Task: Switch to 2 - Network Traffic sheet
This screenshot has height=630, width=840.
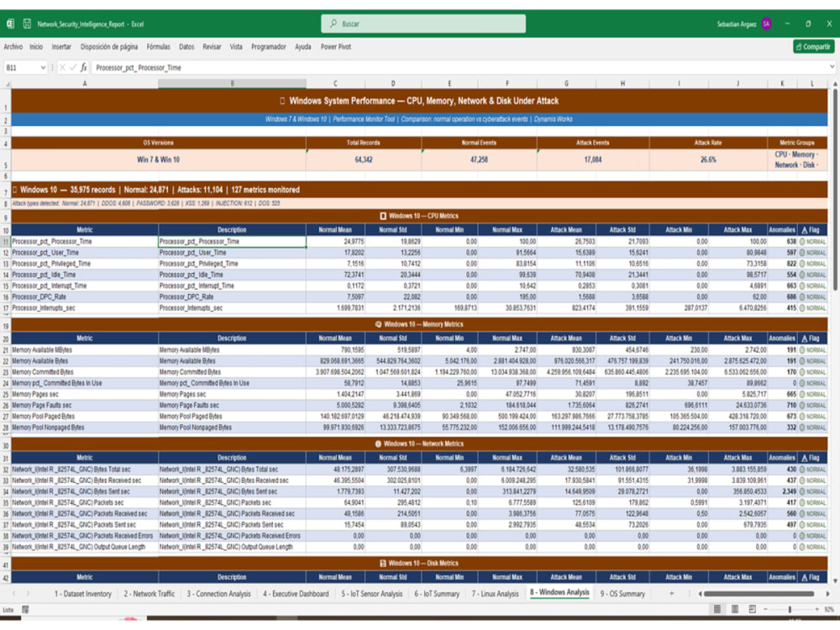Action: pyautogui.click(x=150, y=594)
